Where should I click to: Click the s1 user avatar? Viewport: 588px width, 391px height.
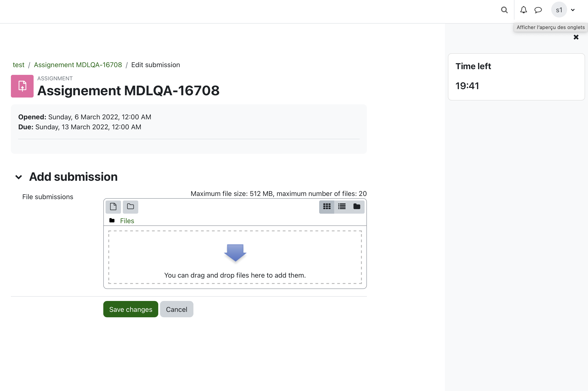tap(559, 10)
